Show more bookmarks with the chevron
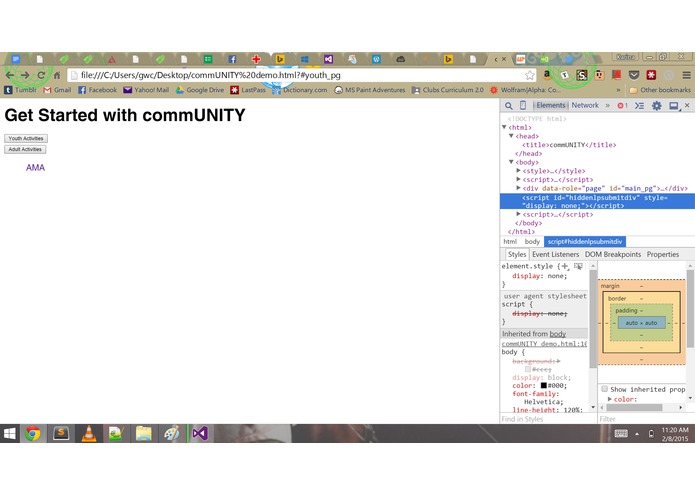Image resolution: width=695 pixels, height=494 pixels. point(618,90)
